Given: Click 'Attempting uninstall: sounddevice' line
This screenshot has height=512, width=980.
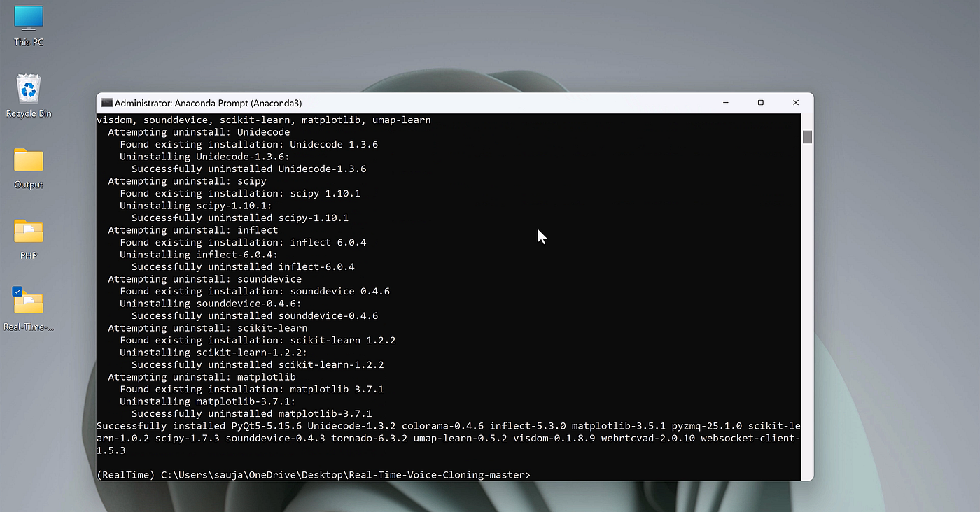Looking at the screenshot, I should [204, 279].
